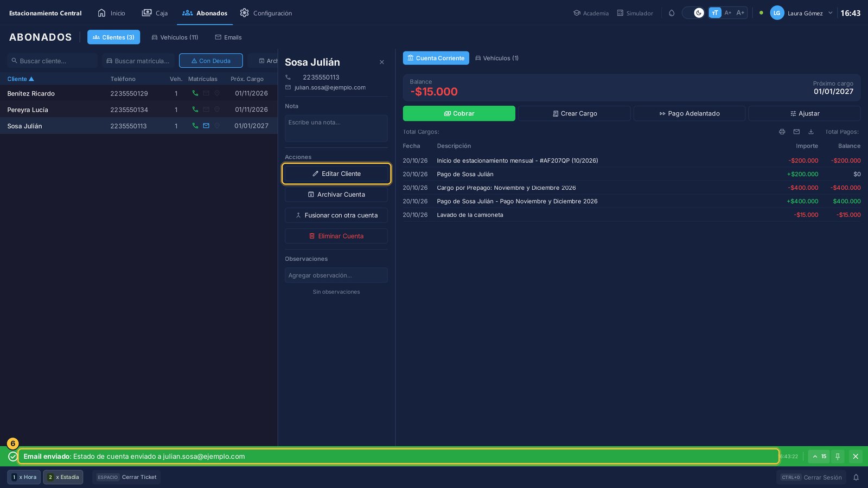Sort by Cliente column header

pyautogui.click(x=21, y=79)
